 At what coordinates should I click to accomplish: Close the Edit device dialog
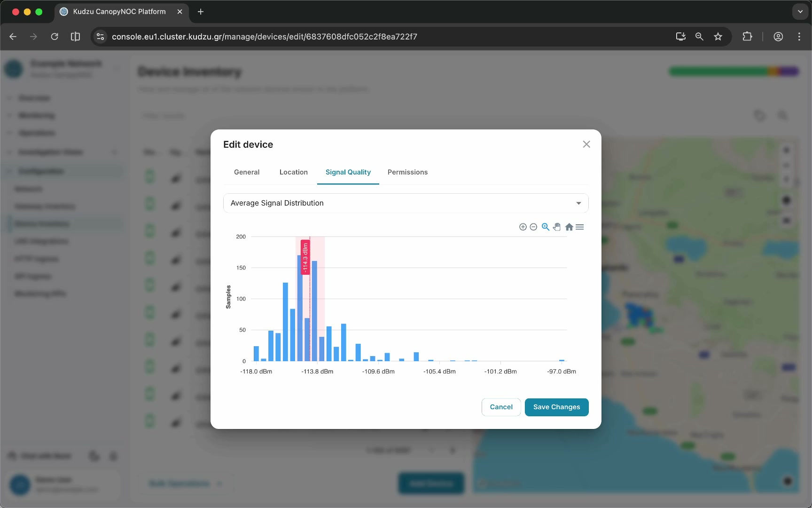pos(586,144)
